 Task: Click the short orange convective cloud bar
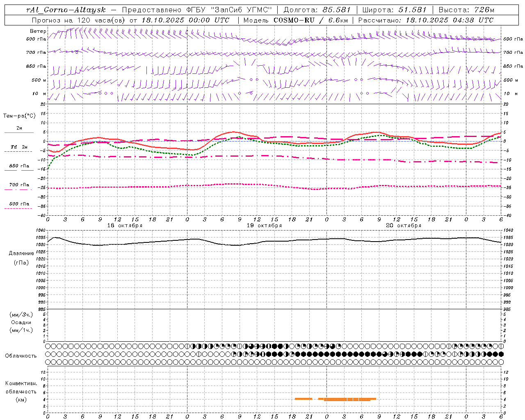click(x=304, y=399)
